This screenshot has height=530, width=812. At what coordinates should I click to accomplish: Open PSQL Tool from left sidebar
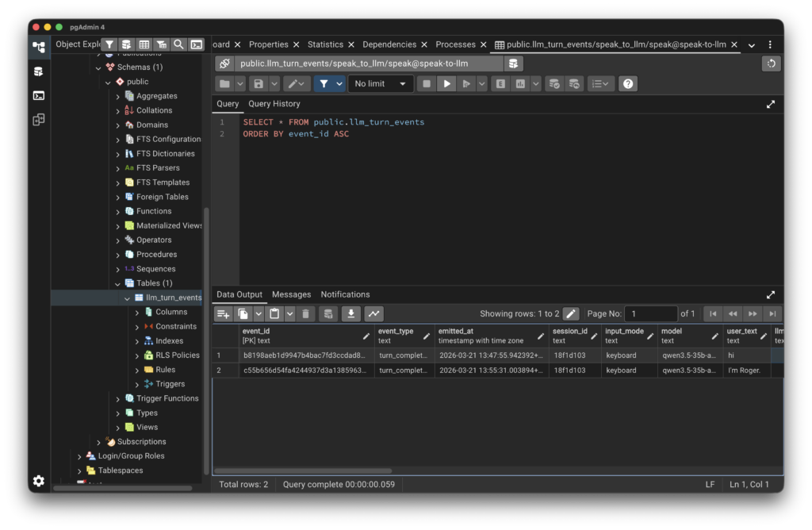pyautogui.click(x=38, y=96)
